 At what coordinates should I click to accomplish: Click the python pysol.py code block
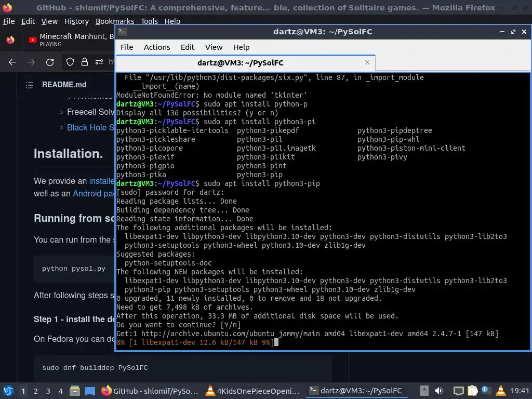(x=74, y=269)
